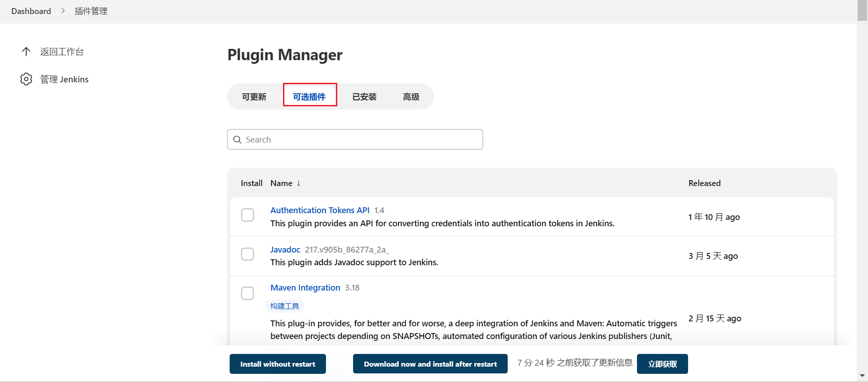Image resolution: width=868 pixels, height=382 pixels.
Task: Click the magnifier icon in the search box
Action: click(x=237, y=139)
